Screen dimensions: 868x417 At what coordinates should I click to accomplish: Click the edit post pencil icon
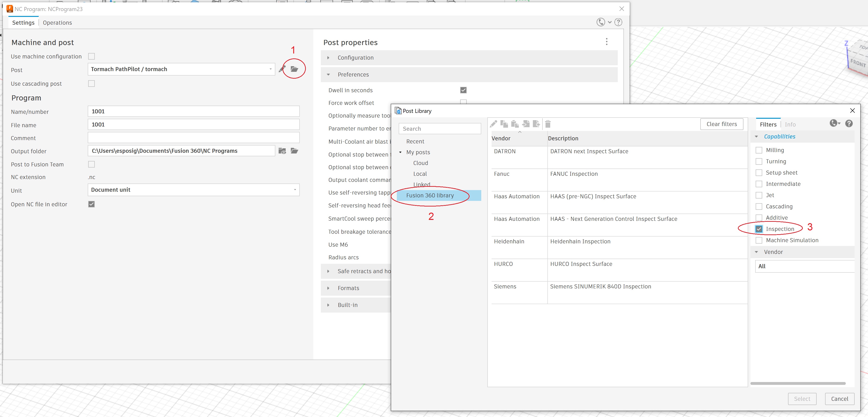[282, 69]
